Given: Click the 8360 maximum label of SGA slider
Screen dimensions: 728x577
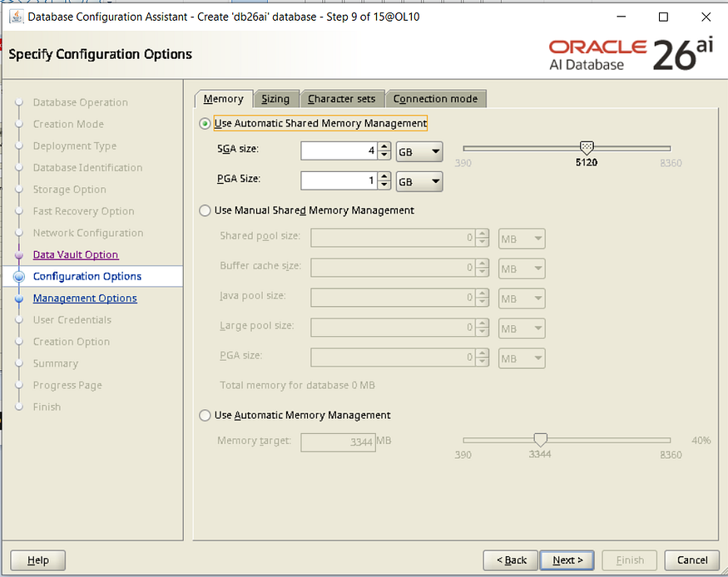Looking at the screenshot, I should [671, 163].
